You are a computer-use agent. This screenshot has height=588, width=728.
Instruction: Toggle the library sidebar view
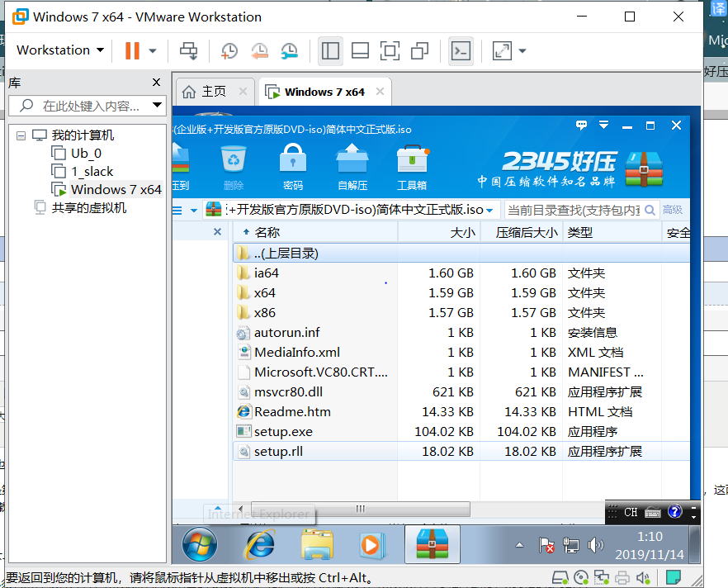coord(330,50)
